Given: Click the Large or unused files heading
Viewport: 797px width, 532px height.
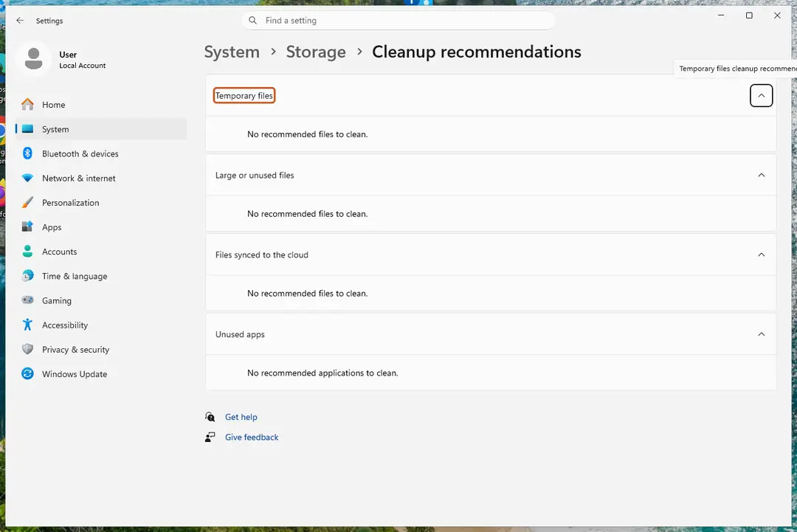Looking at the screenshot, I should 254,176.
